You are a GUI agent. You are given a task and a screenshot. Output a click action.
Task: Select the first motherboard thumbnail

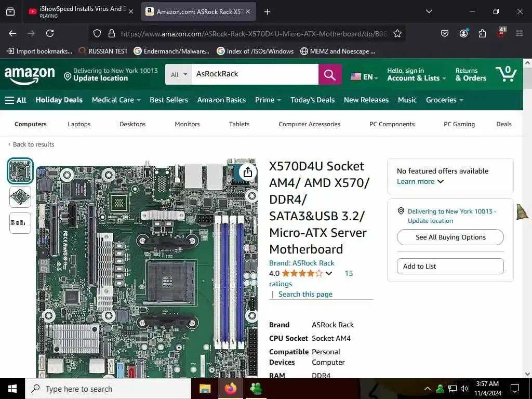[x=20, y=170]
